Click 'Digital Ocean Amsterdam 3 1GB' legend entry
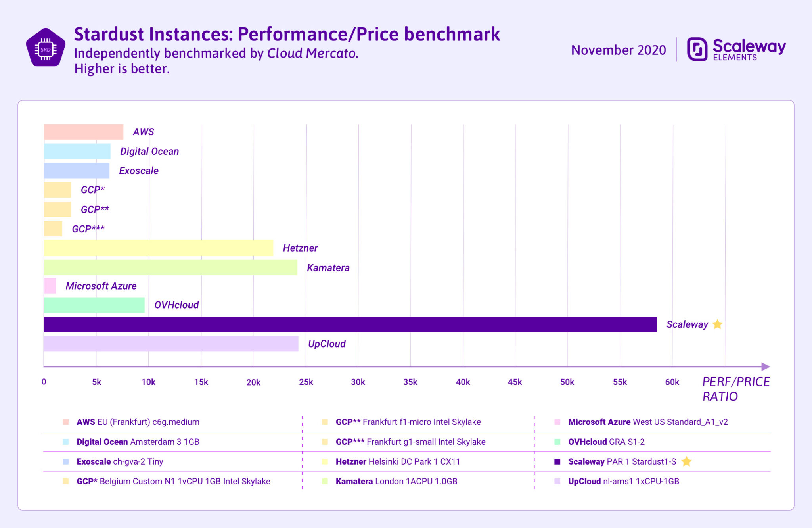Screen dimensions: 812x528 pos(138,442)
